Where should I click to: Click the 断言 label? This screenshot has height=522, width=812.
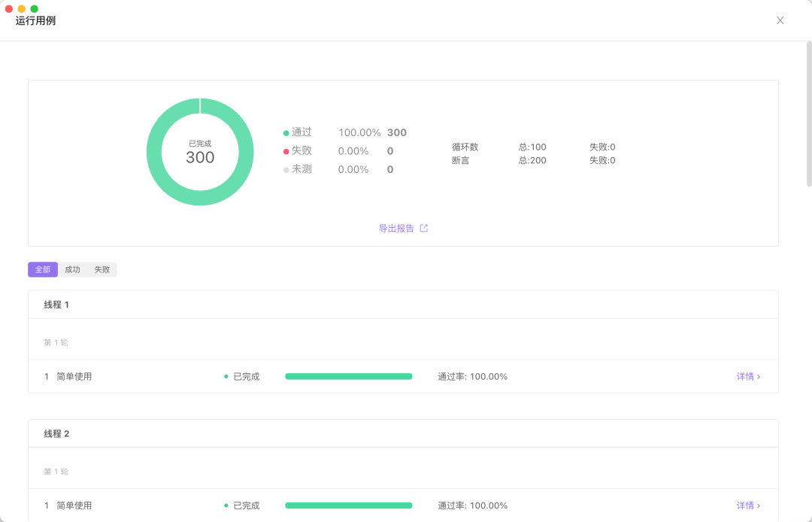coord(460,160)
